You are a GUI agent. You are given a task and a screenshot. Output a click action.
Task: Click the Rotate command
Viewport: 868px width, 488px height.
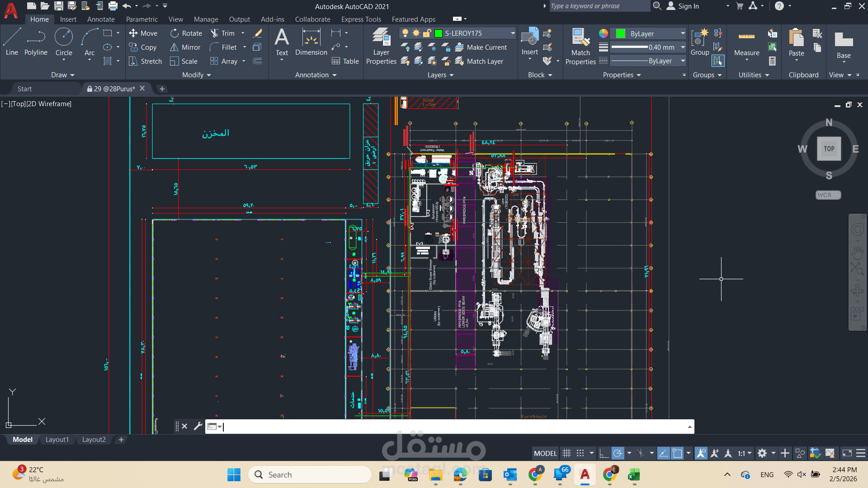point(186,33)
